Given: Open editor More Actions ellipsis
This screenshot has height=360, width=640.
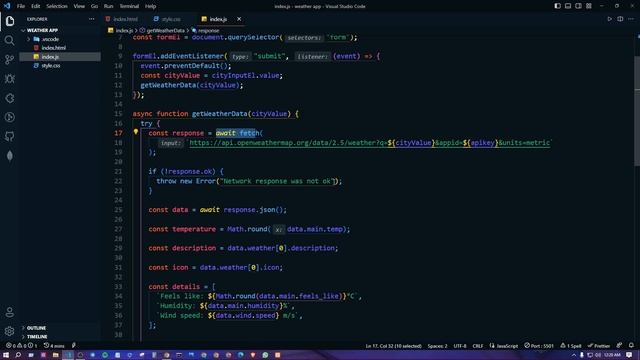Looking at the screenshot, I should [631, 19].
